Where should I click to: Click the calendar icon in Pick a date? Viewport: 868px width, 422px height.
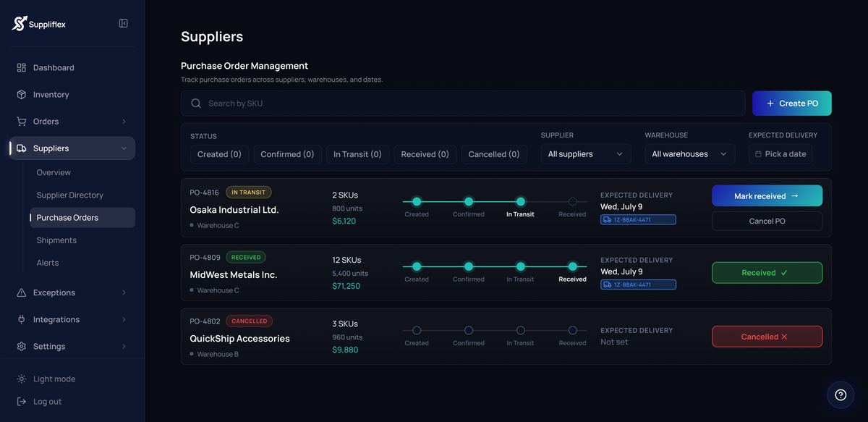(x=758, y=154)
